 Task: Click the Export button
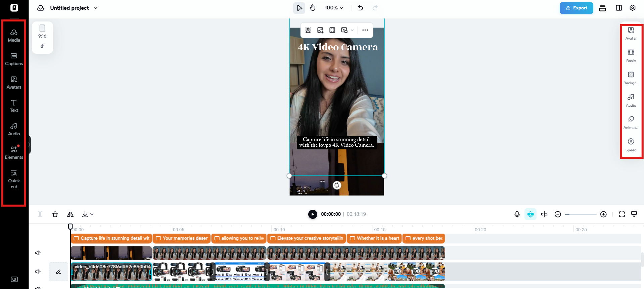coord(576,8)
